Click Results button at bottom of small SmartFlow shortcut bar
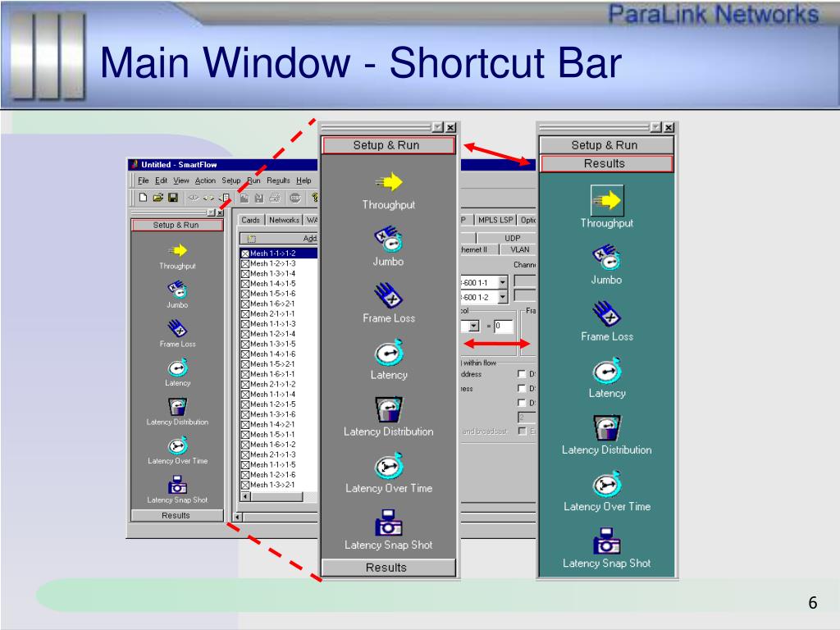This screenshot has width=840, height=630. pyautogui.click(x=177, y=515)
